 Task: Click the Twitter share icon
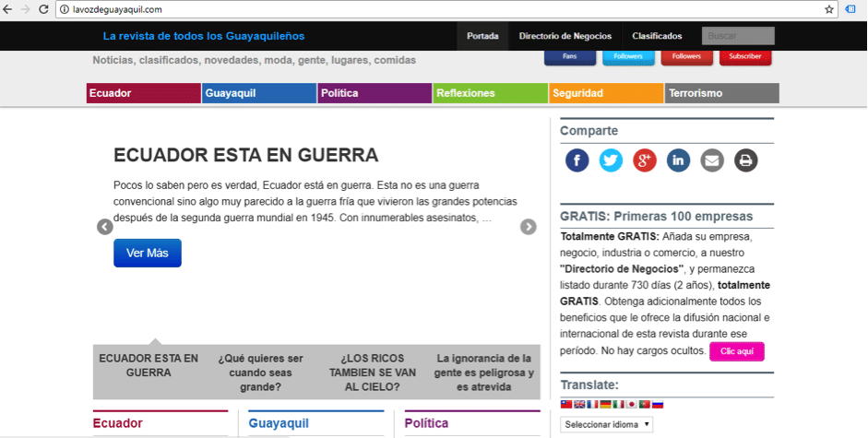coord(611,160)
